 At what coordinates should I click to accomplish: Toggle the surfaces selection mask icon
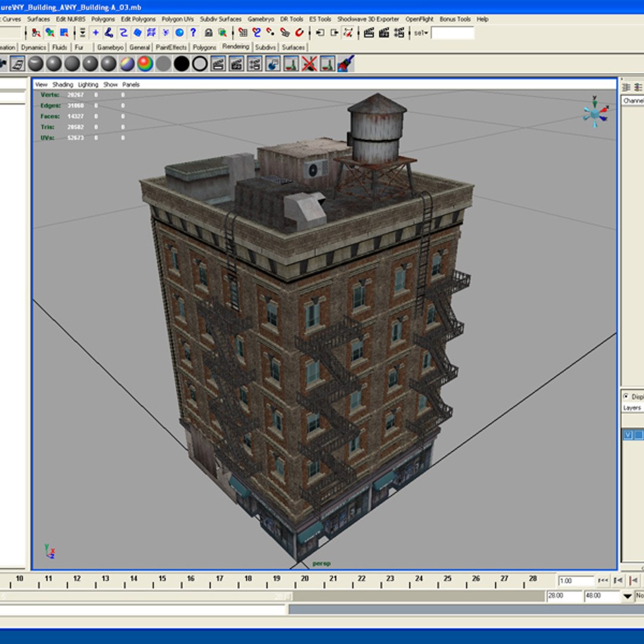click(x=138, y=32)
